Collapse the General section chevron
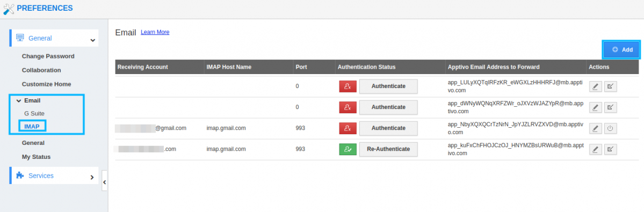The width and height of the screenshot is (644, 212). pos(93,40)
